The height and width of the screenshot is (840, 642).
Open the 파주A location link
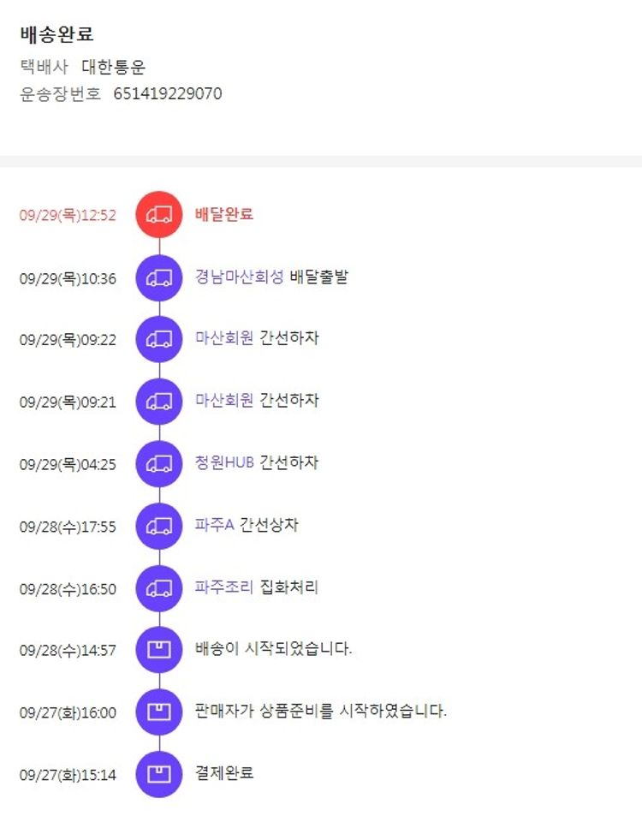click(214, 525)
